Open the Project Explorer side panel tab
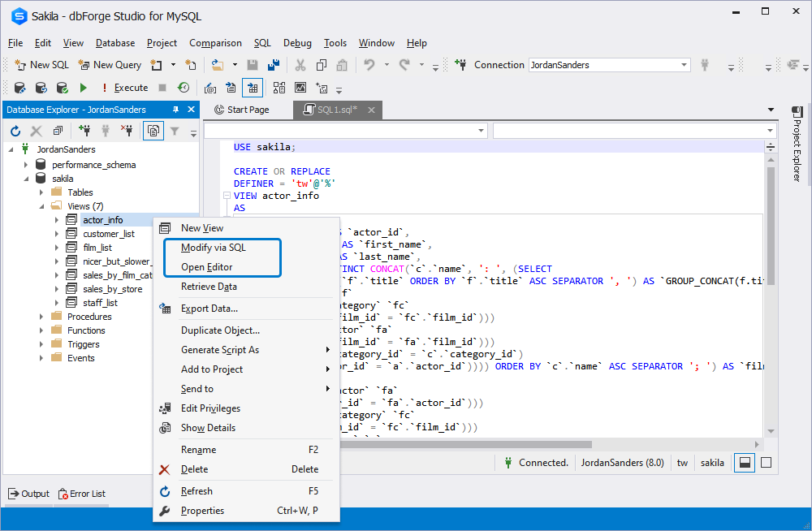Image resolution: width=812 pixels, height=531 pixels. tap(797, 144)
